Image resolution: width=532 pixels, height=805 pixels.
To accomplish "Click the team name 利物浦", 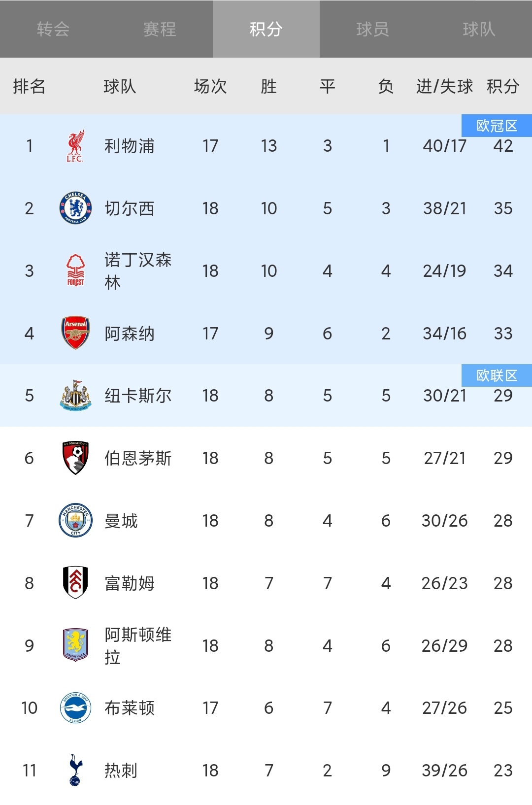I will coord(130,146).
